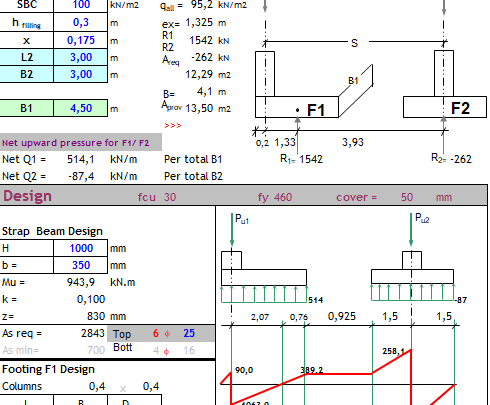This screenshot has height=405, width=490.
Task: Click the Pu2 load label
Action: (422, 218)
